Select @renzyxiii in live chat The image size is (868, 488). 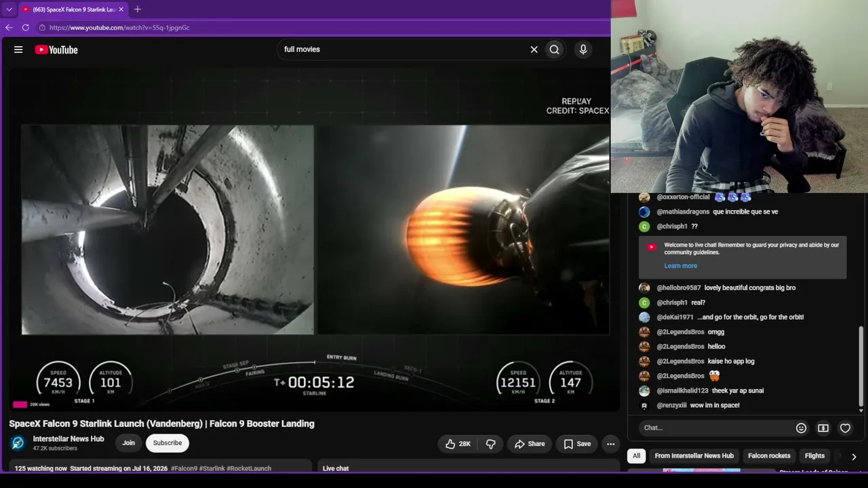[671, 405]
